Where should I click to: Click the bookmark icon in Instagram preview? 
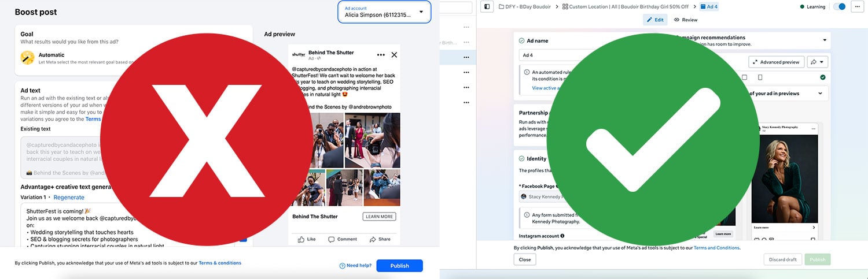coord(814,238)
